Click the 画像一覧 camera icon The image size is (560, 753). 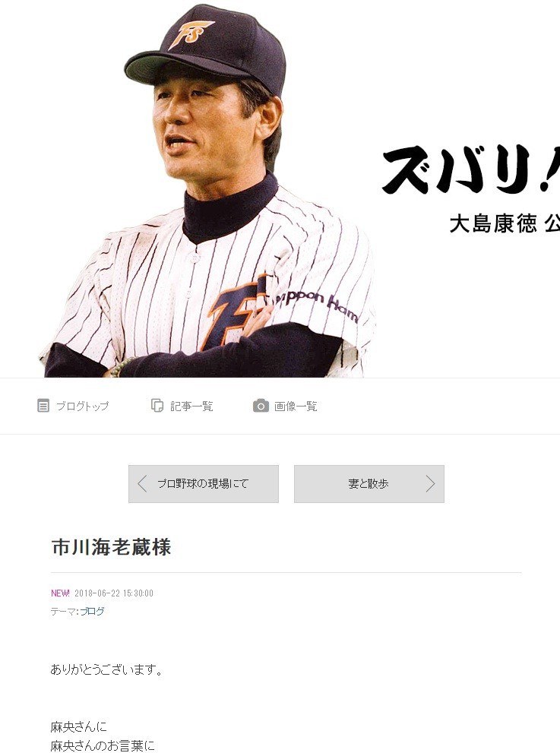coord(261,406)
